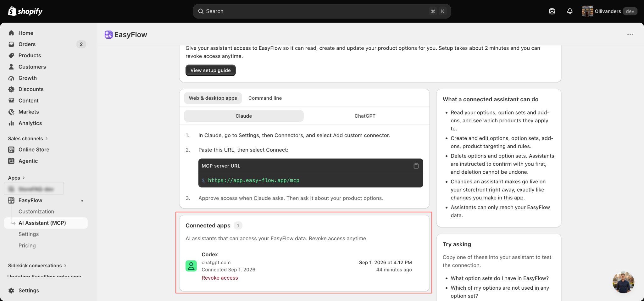The width and height of the screenshot is (644, 301).
Task: Click the Content icon in sidebar
Action: [x=11, y=101]
